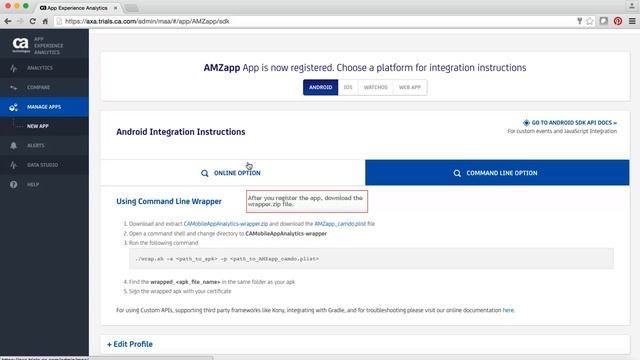
Task: Bookmark page with star icon
Action: pos(590,21)
